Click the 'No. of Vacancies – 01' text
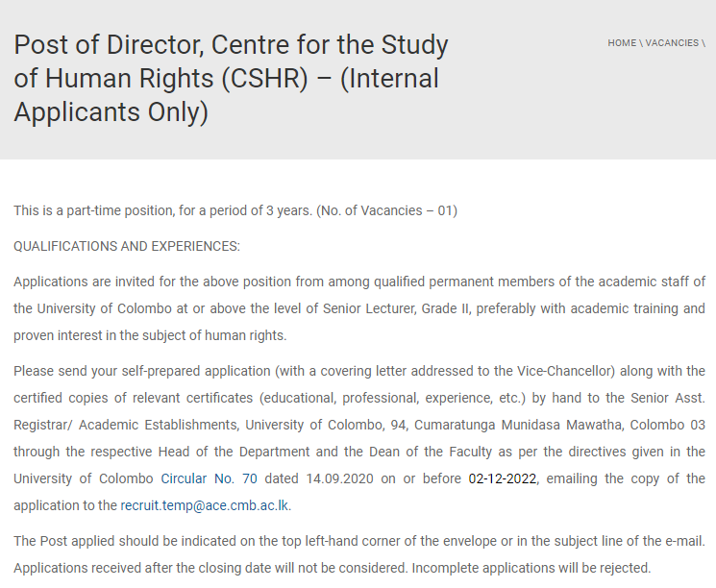This screenshot has width=716, height=588. 387,210
